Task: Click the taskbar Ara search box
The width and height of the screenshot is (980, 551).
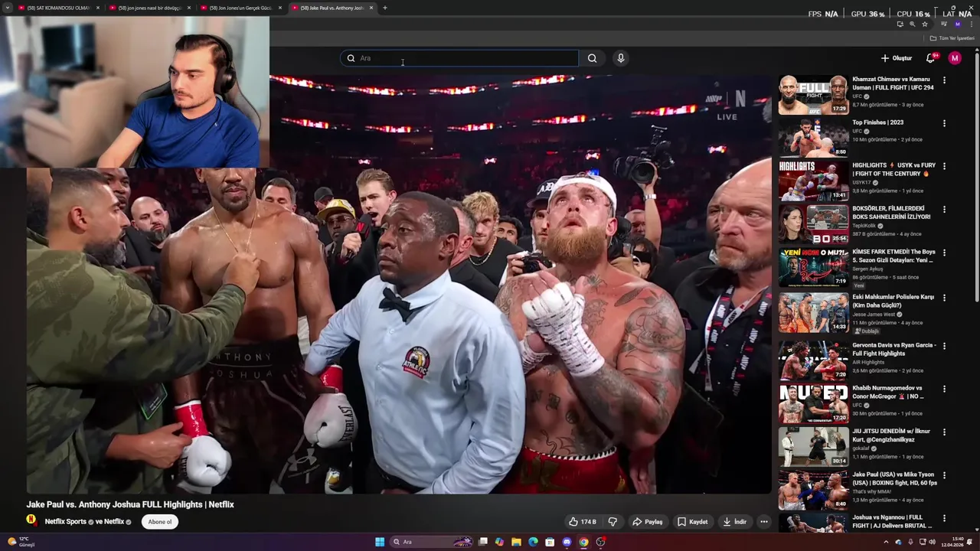Action: pos(433,542)
